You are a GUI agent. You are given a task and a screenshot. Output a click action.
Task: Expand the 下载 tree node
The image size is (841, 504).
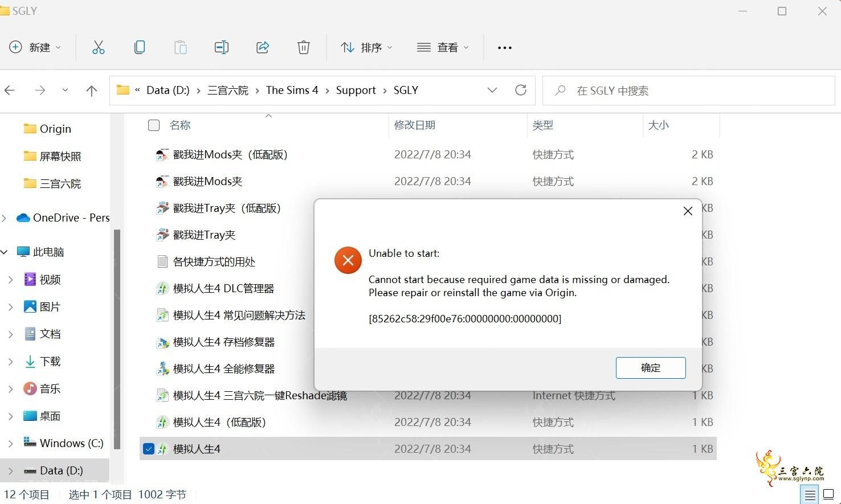pyautogui.click(x=11, y=362)
